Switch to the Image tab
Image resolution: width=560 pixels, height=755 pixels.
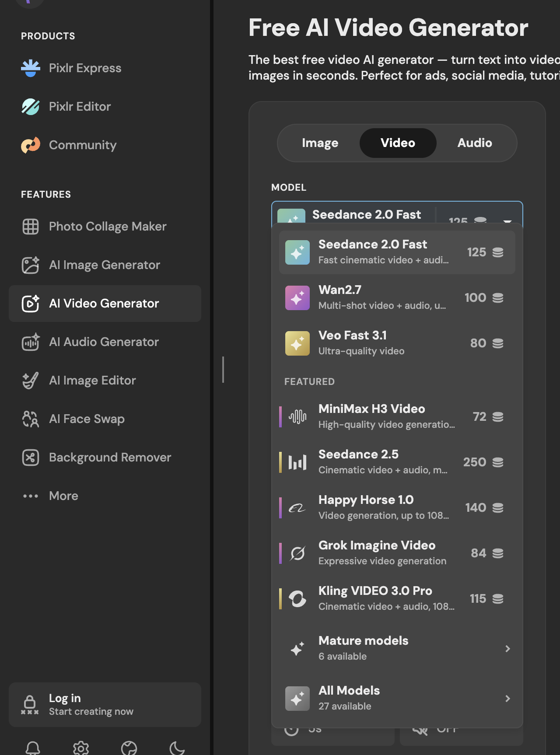(320, 143)
